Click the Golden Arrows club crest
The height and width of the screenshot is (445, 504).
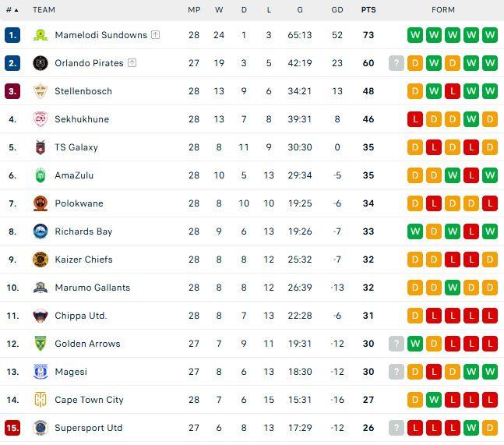click(x=41, y=344)
